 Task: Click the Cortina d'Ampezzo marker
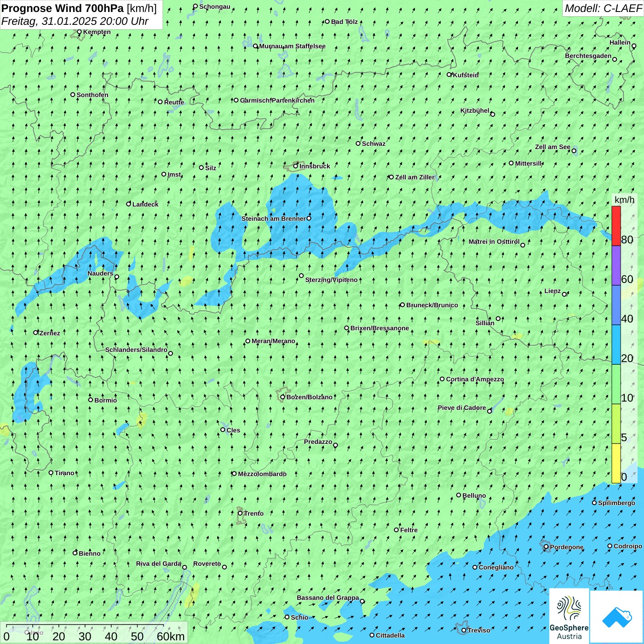pos(442,379)
